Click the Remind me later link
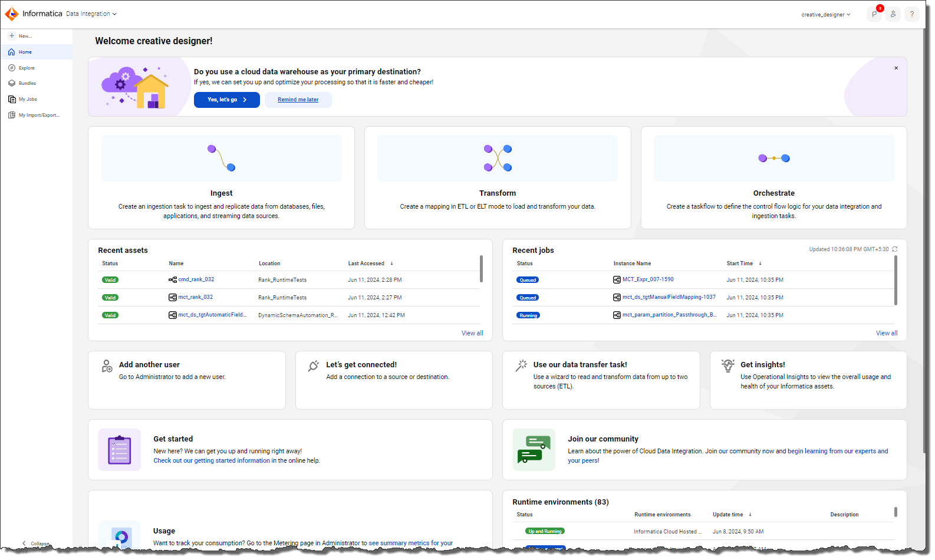Image resolution: width=935 pixels, height=560 pixels. tap(298, 100)
